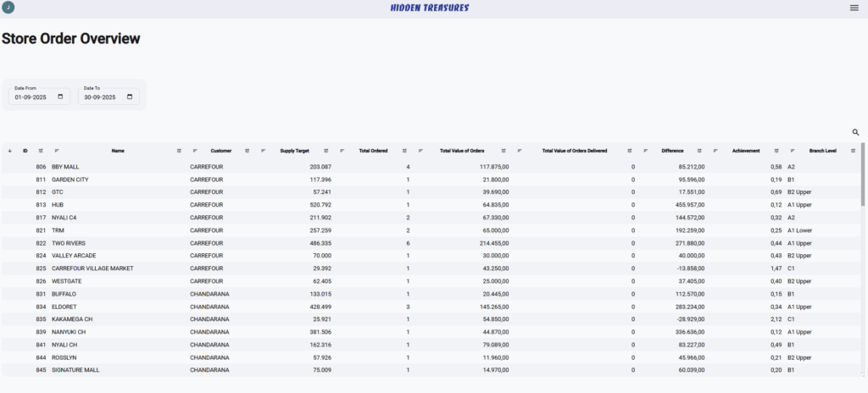Click the options icon right of Total Ordered
This screenshot has height=393, width=868.
(x=404, y=151)
